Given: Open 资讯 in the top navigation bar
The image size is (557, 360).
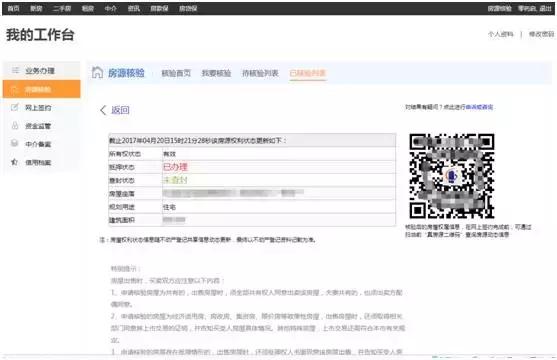Looking at the screenshot, I should [x=134, y=9].
